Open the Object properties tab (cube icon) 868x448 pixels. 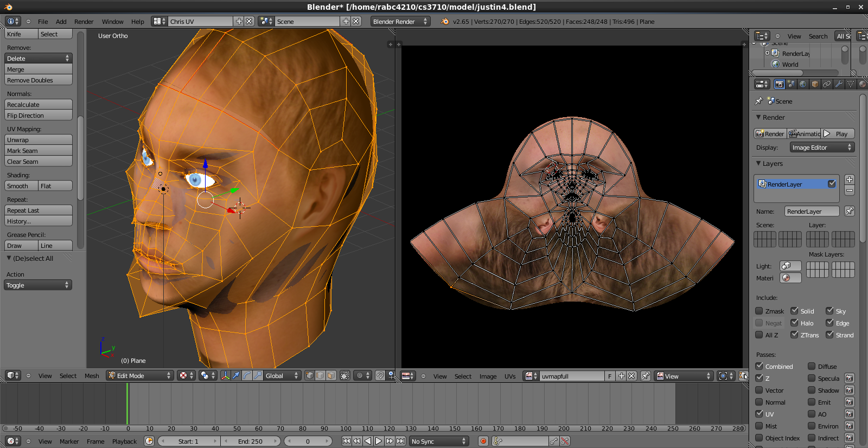click(x=815, y=84)
